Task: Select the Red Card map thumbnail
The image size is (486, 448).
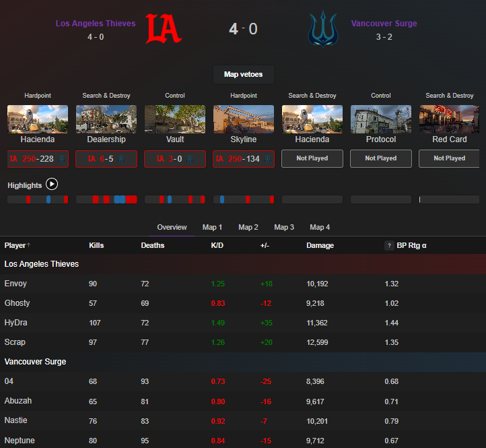Action: click(x=450, y=119)
